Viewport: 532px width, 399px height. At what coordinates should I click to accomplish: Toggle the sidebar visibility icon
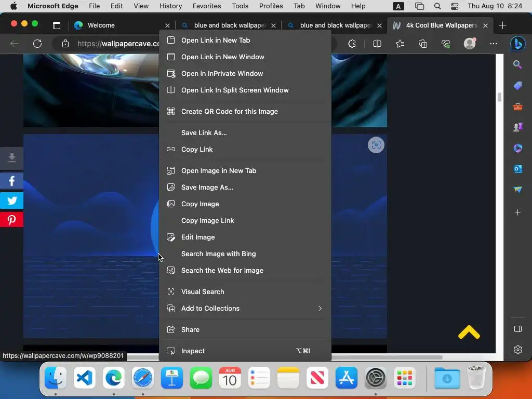coord(518,329)
